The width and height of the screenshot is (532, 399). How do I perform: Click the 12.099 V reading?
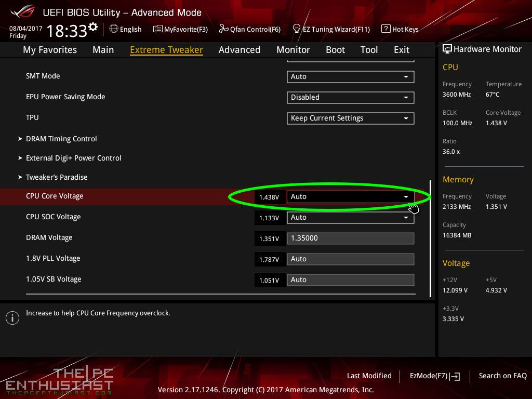click(455, 290)
